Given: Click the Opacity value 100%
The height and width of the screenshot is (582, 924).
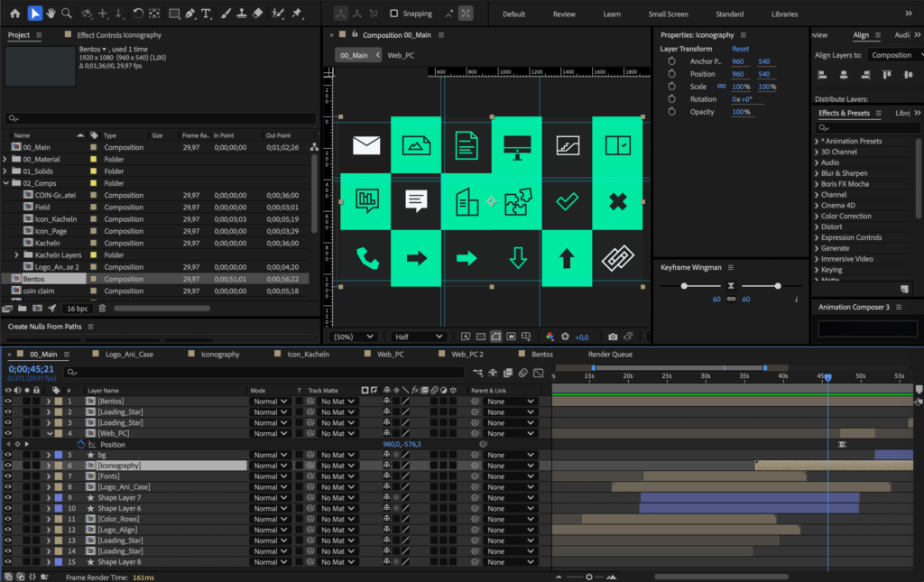Looking at the screenshot, I should (x=742, y=112).
